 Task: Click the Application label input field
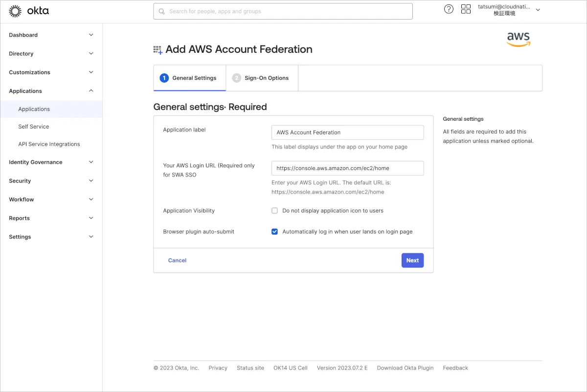(x=347, y=132)
